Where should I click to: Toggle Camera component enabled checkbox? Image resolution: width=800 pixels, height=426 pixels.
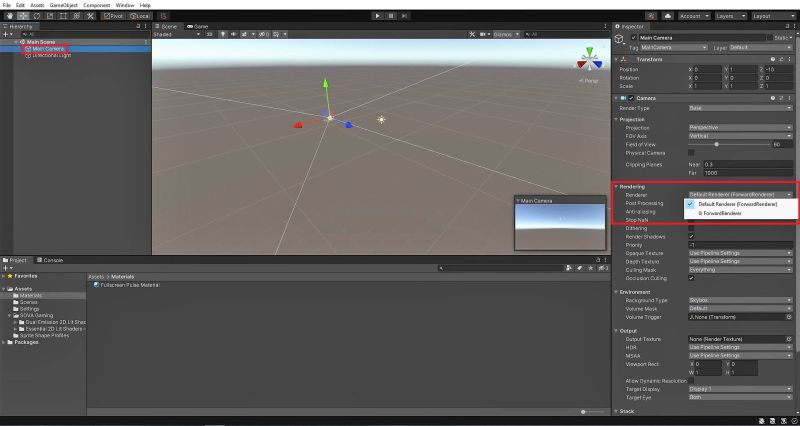tap(631, 98)
